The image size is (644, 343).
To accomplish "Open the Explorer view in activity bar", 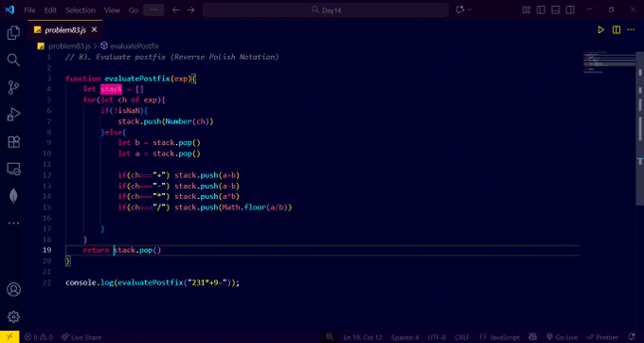I will [13, 33].
